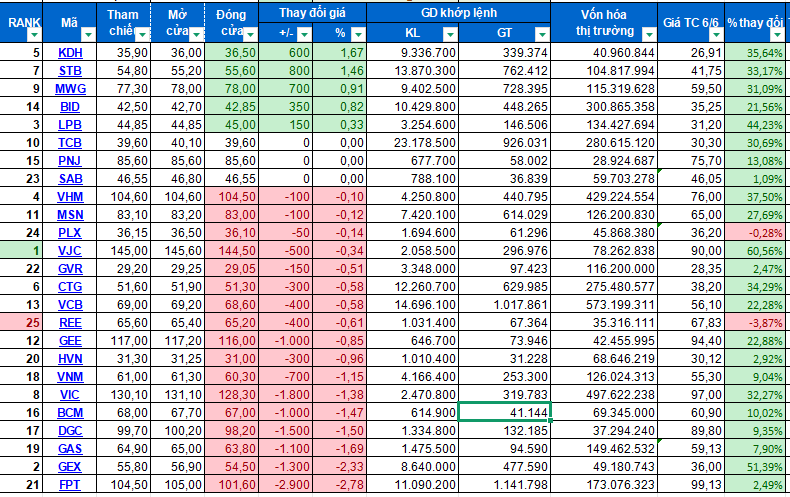The height and width of the screenshot is (497, 790).
Task: Select the VIC ticker link
Action: pos(70,395)
